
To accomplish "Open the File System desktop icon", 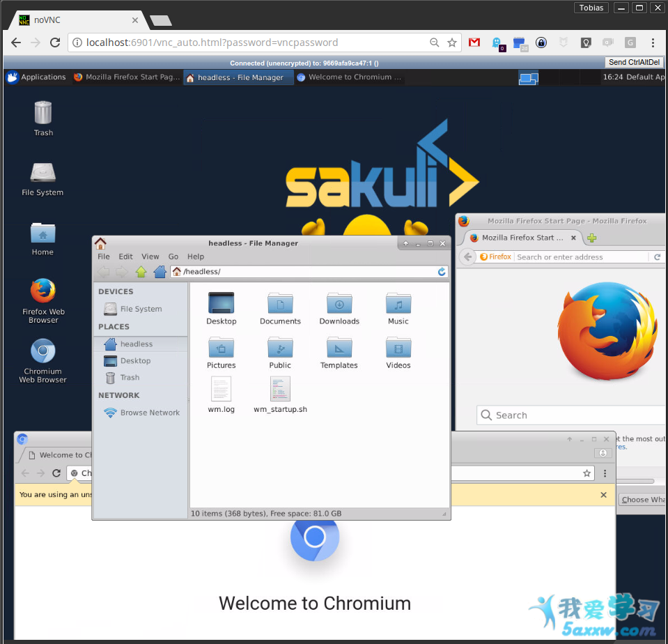I will click(x=42, y=179).
